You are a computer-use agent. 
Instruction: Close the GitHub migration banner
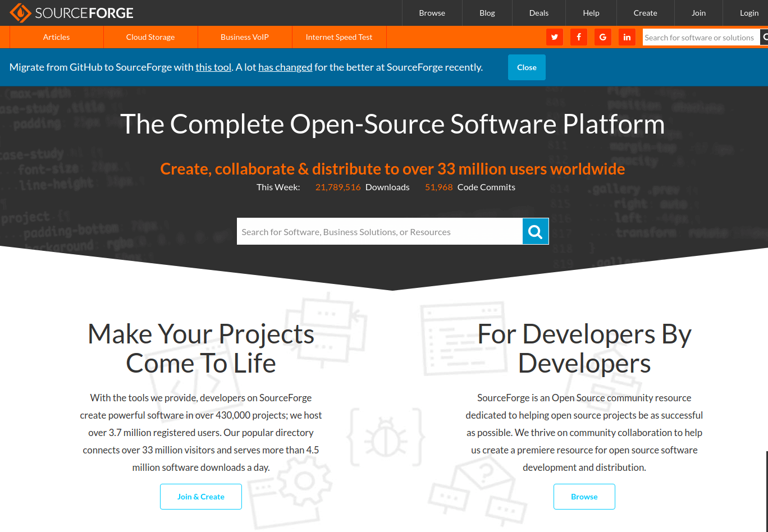point(527,67)
